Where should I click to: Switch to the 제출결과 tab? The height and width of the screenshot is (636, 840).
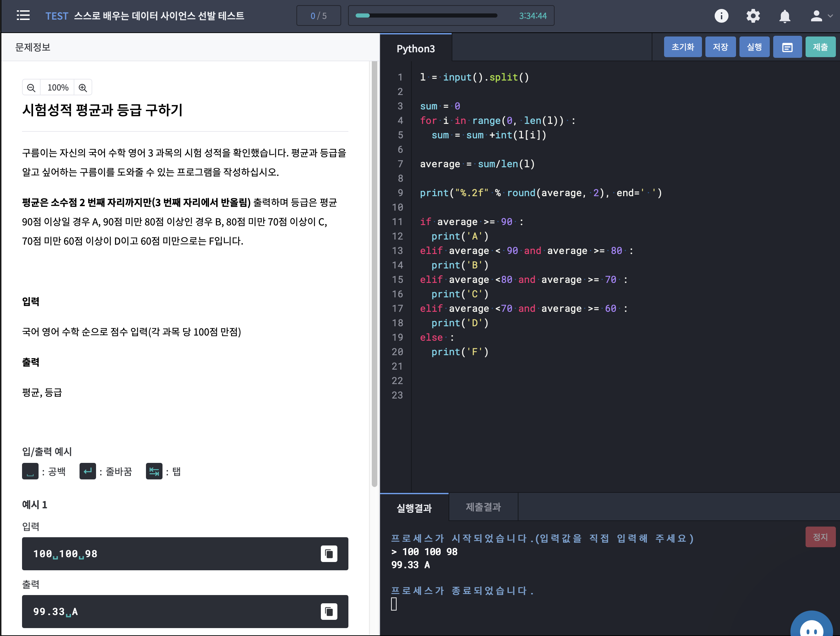click(483, 507)
